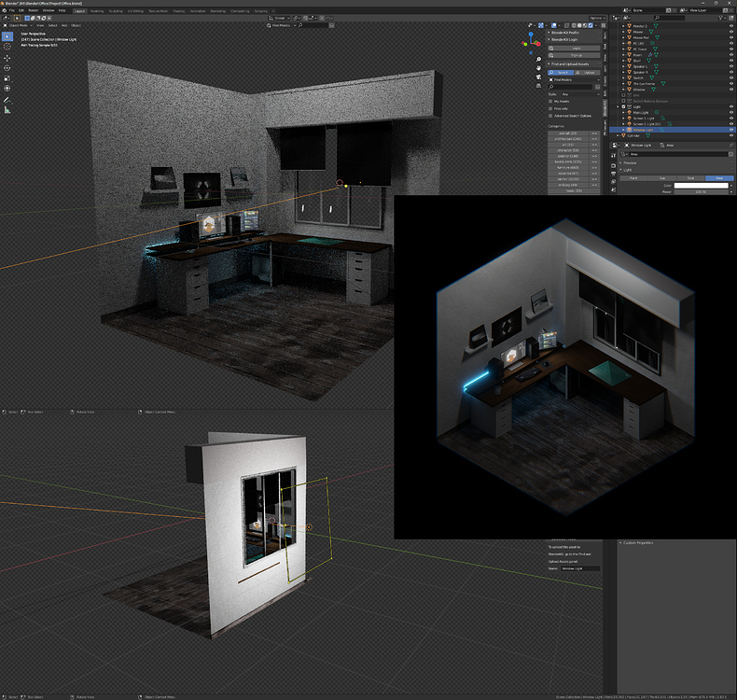Activate the Transform tool
The image size is (737, 700).
[x=7, y=88]
